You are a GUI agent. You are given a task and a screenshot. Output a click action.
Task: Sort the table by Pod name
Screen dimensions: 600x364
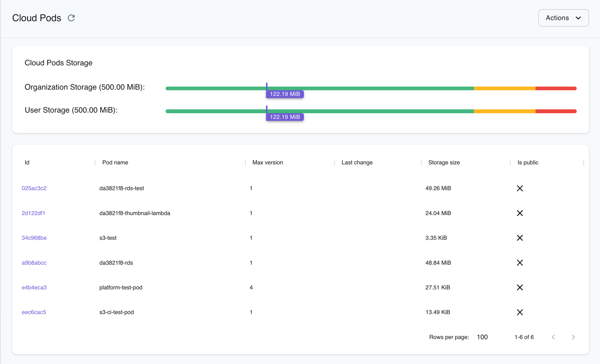(115, 162)
